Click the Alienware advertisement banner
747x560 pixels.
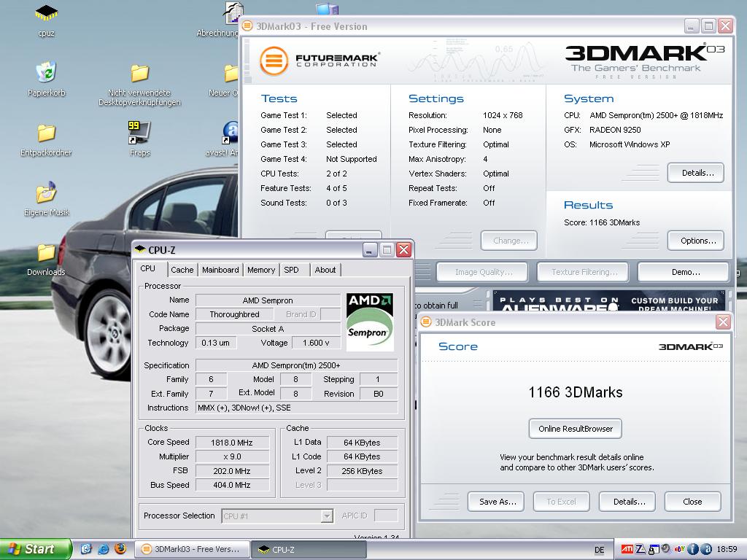(x=608, y=301)
